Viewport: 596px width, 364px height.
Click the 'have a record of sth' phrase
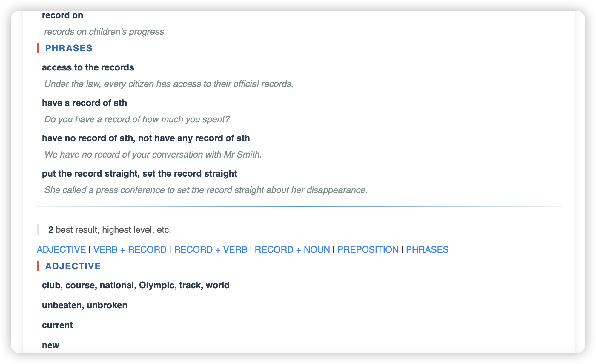84,103
